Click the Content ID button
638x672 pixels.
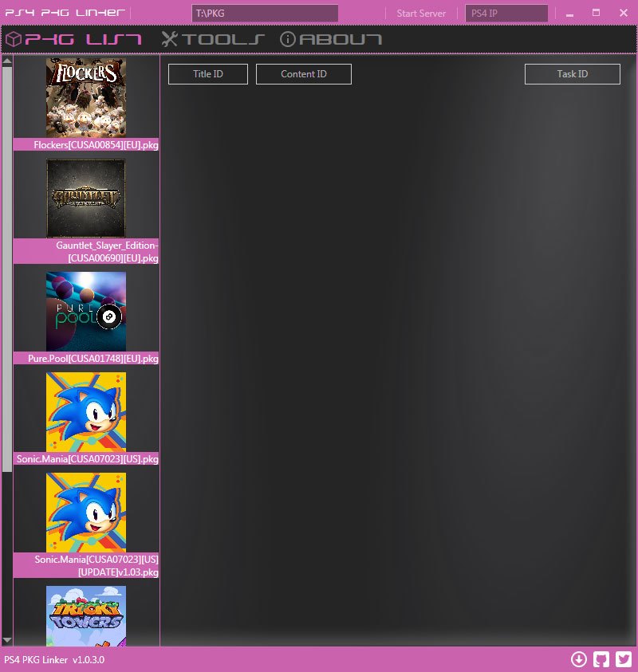click(304, 74)
